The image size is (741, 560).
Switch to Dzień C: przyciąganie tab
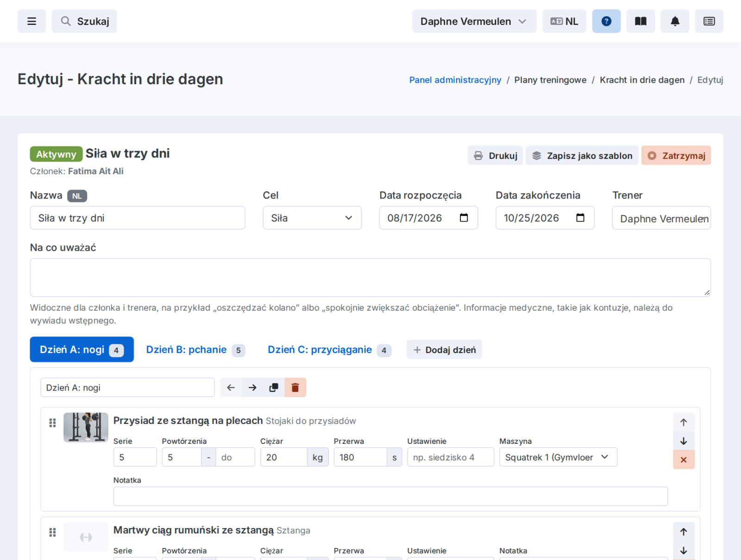pos(329,350)
